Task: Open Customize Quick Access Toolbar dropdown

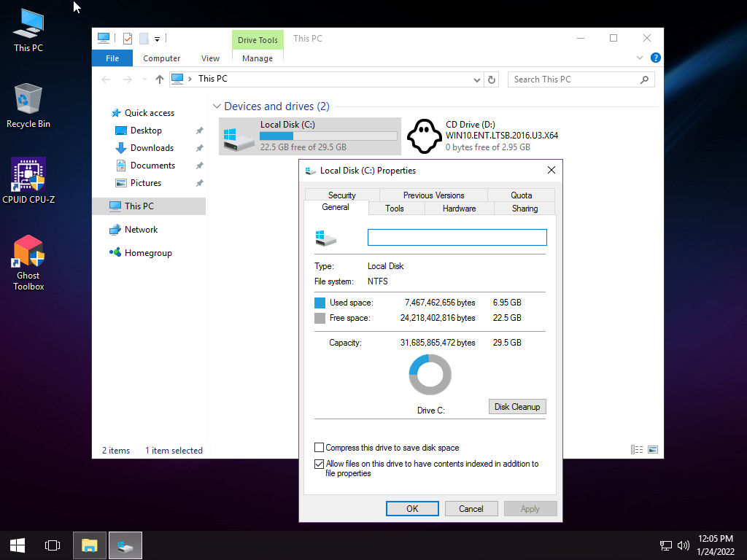Action: click(157, 39)
